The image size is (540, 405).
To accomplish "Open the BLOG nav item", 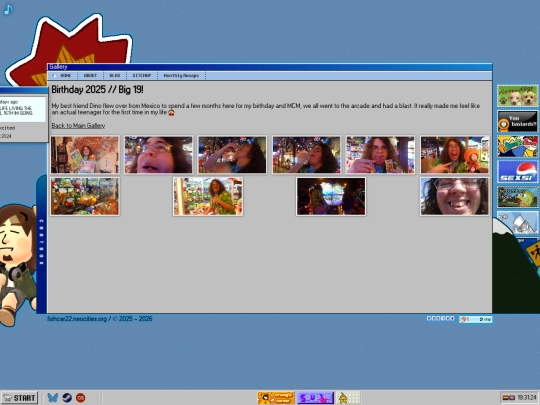I will (115, 75).
